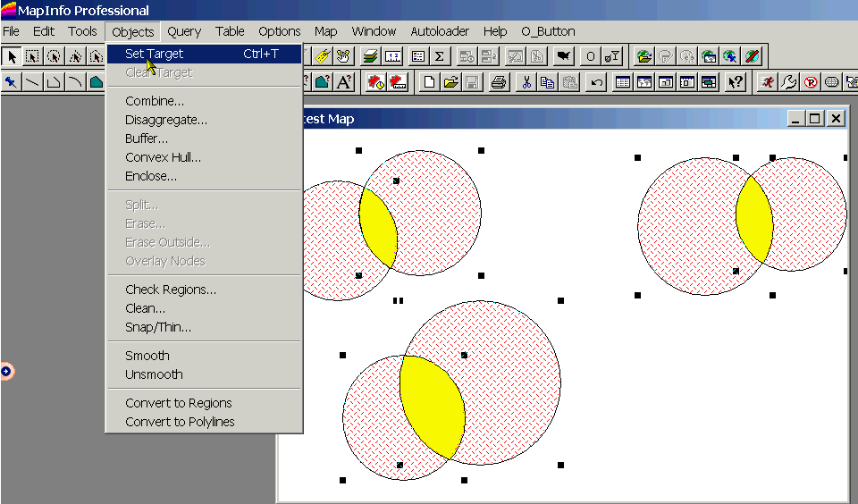This screenshot has width=858, height=504.
Task: Pick the Symbol pushpin drawing tool
Action: [x=11, y=82]
